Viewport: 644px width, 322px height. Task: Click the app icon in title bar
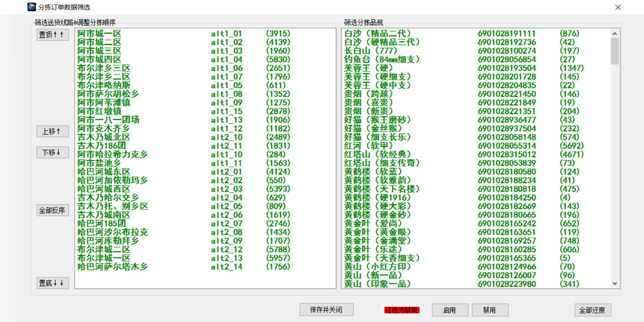coord(32,7)
